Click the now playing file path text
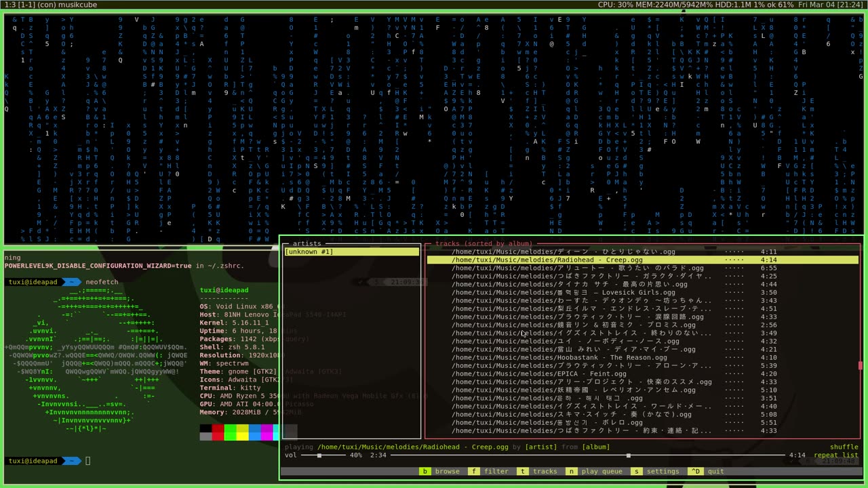This screenshot has height=488, width=868. (412, 447)
